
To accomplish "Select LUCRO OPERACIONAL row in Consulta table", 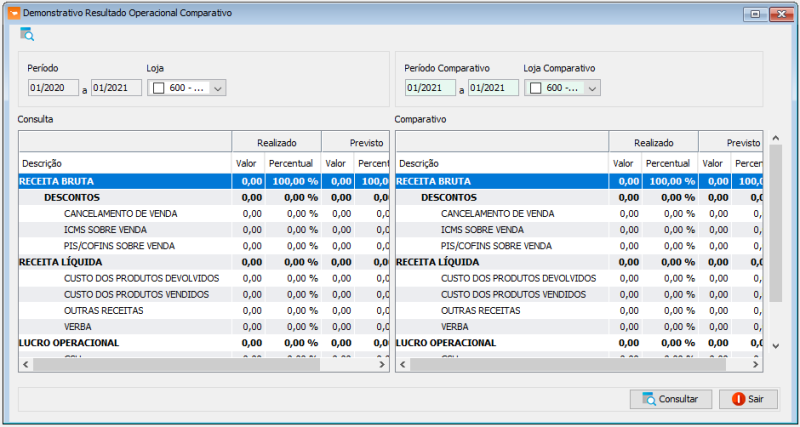I will [204, 343].
